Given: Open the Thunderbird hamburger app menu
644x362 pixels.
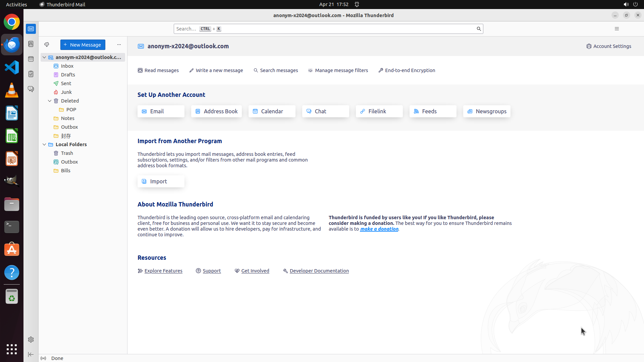Looking at the screenshot, I should click(x=616, y=29).
